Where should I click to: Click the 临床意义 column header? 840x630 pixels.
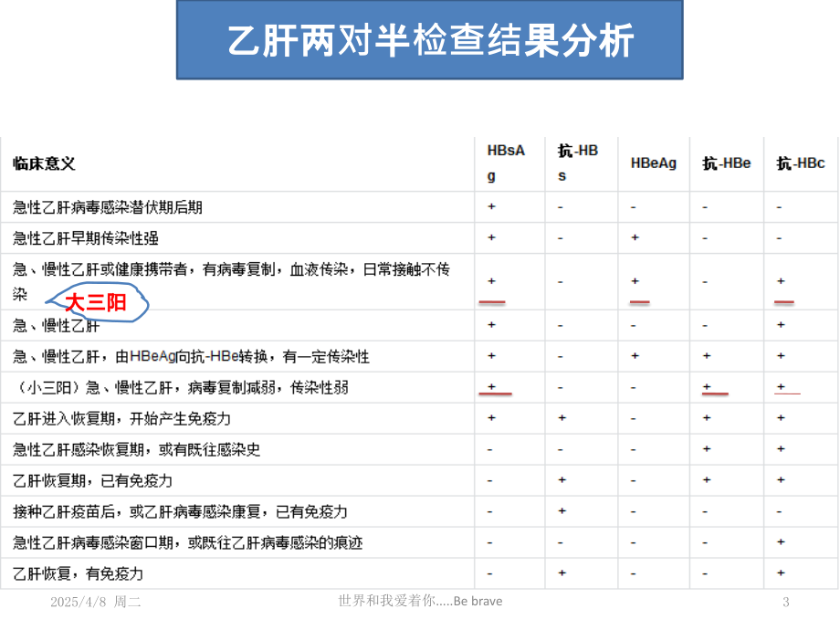point(44,163)
